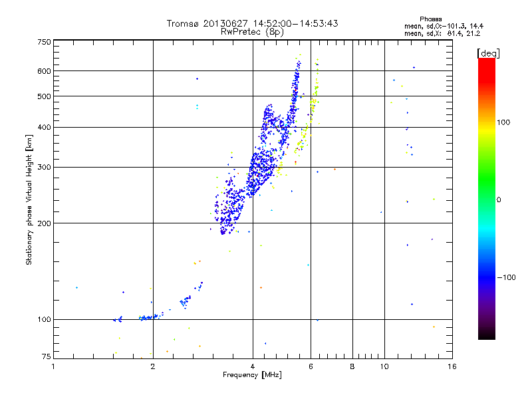The height and width of the screenshot is (399, 532).
Task: Click the x-axis '10' tick label
Action: (x=384, y=366)
